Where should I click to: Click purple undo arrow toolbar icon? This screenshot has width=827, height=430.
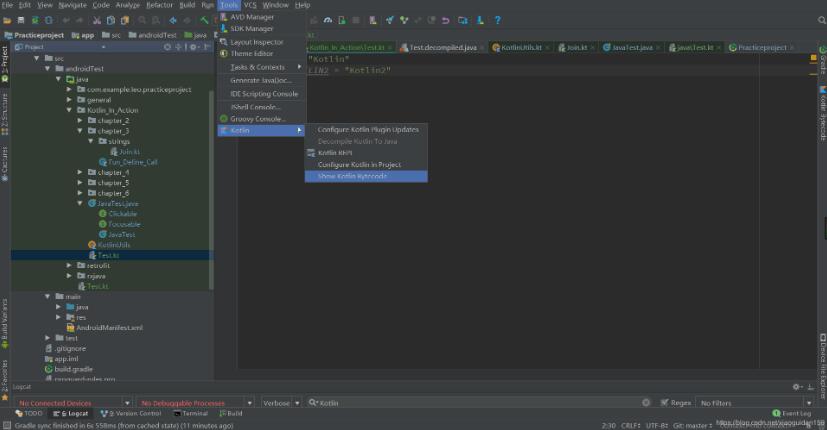[446, 20]
